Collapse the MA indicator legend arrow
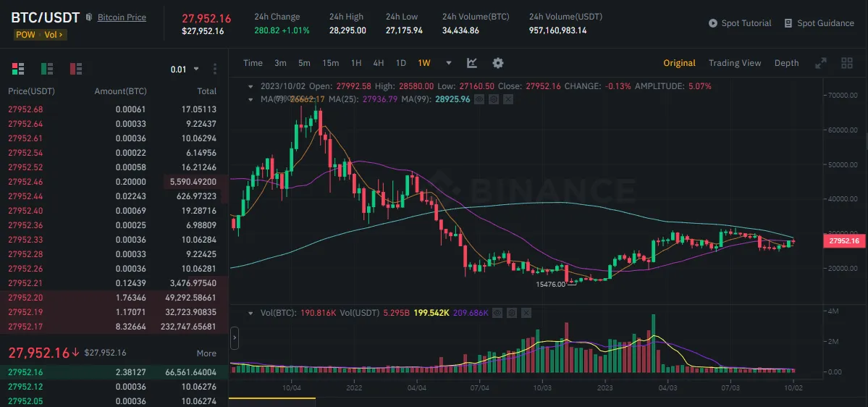The width and height of the screenshot is (868, 407). click(250, 98)
